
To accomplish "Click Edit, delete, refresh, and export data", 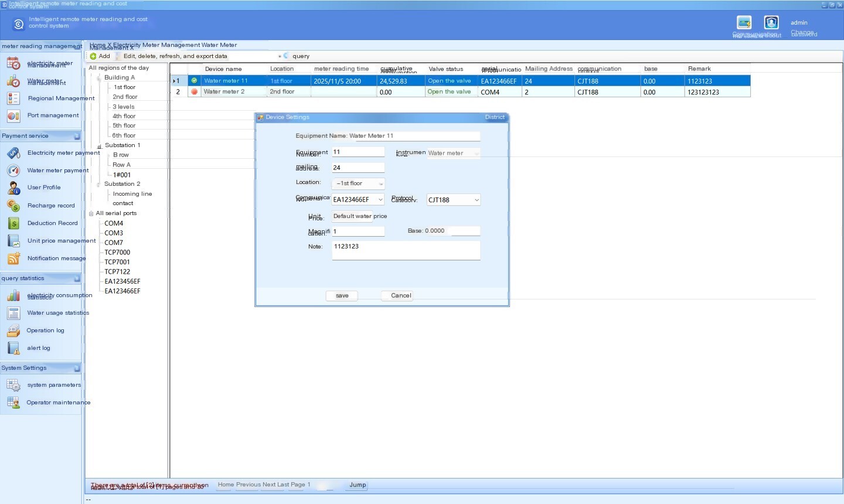I will pyautogui.click(x=175, y=56).
